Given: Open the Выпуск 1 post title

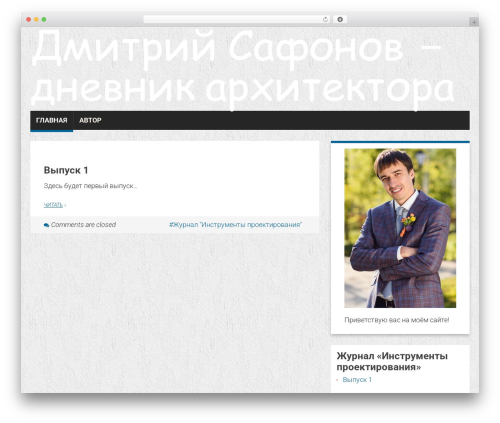Looking at the screenshot, I should [x=66, y=170].
